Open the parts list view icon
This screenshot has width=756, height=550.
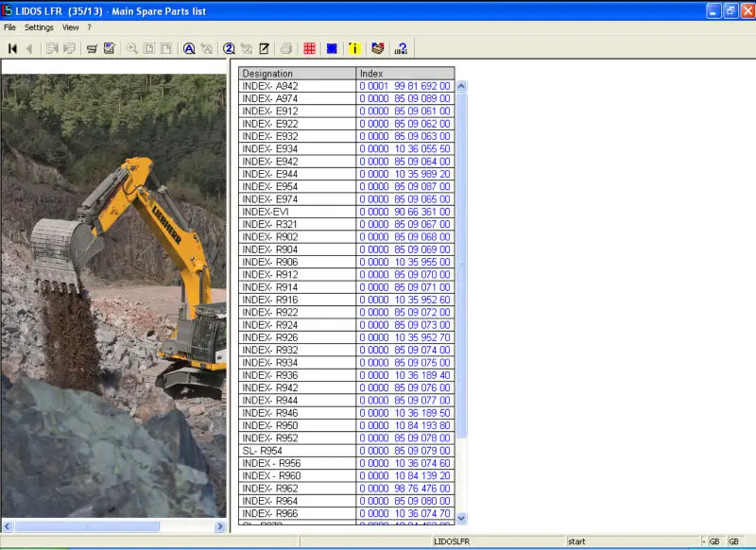tap(92, 48)
